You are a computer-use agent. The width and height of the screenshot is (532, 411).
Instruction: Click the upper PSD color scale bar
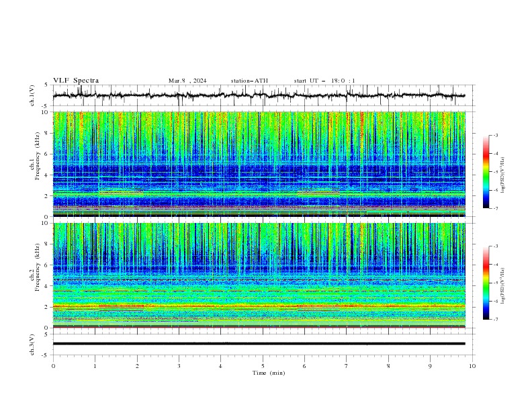coord(486,172)
